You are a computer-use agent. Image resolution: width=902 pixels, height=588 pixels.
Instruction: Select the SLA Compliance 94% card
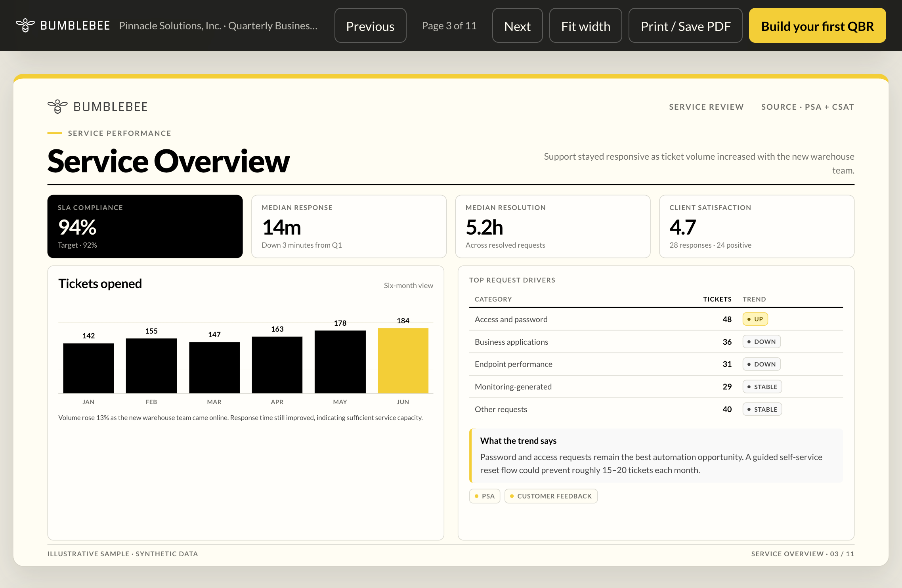145,226
